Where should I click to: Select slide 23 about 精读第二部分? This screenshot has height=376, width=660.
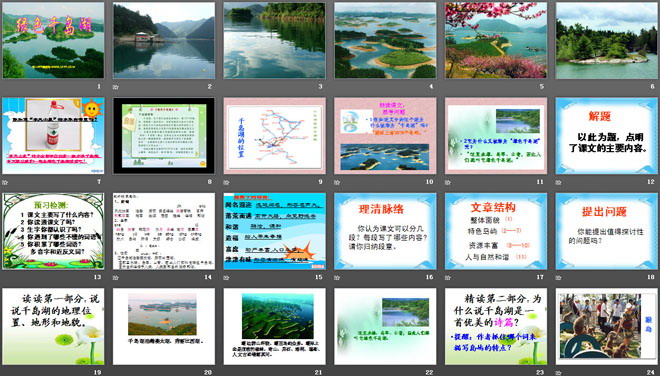pyautogui.click(x=496, y=326)
